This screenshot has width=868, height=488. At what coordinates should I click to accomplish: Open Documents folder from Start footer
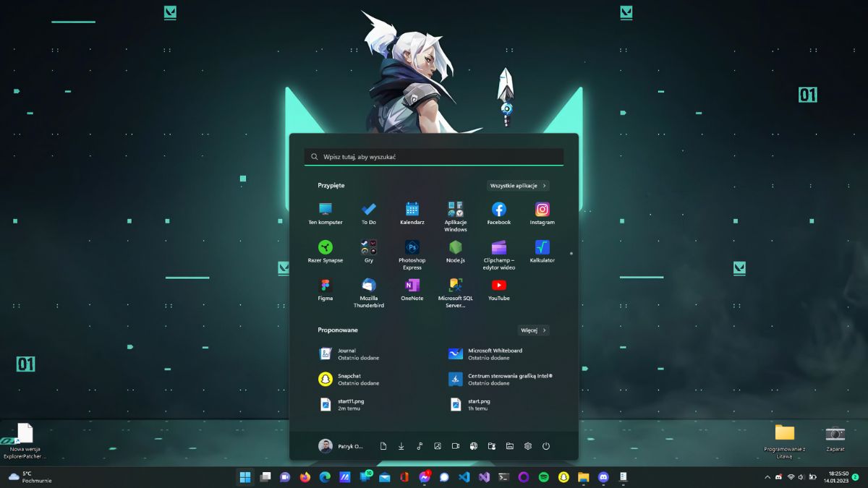tap(383, 446)
